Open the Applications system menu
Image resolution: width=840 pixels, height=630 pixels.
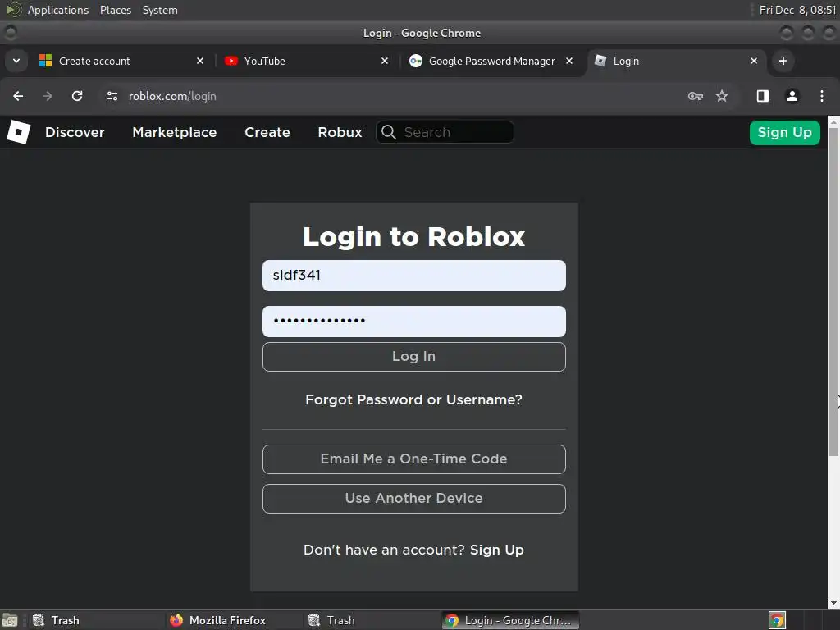click(x=58, y=10)
